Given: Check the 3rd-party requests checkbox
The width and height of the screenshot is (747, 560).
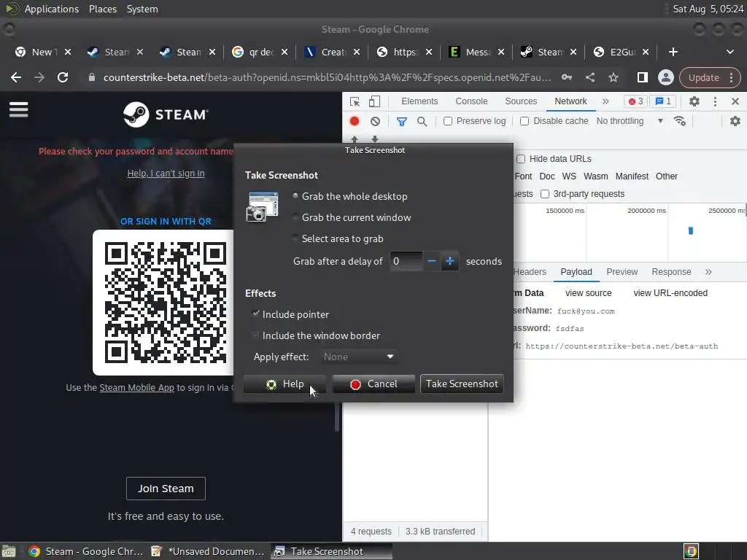Looking at the screenshot, I should (x=545, y=194).
